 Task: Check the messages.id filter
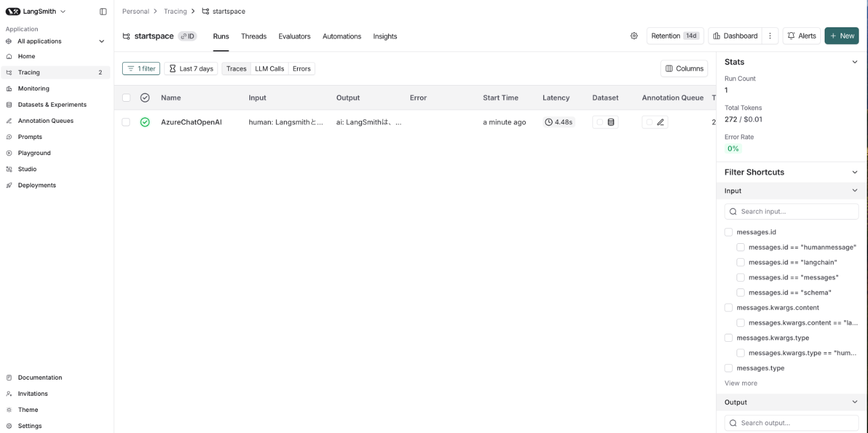pos(728,232)
